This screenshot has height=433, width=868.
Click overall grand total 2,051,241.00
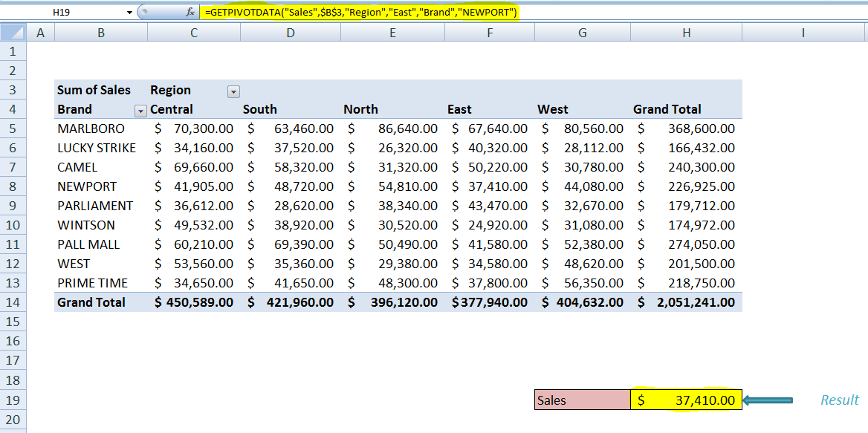(687, 302)
